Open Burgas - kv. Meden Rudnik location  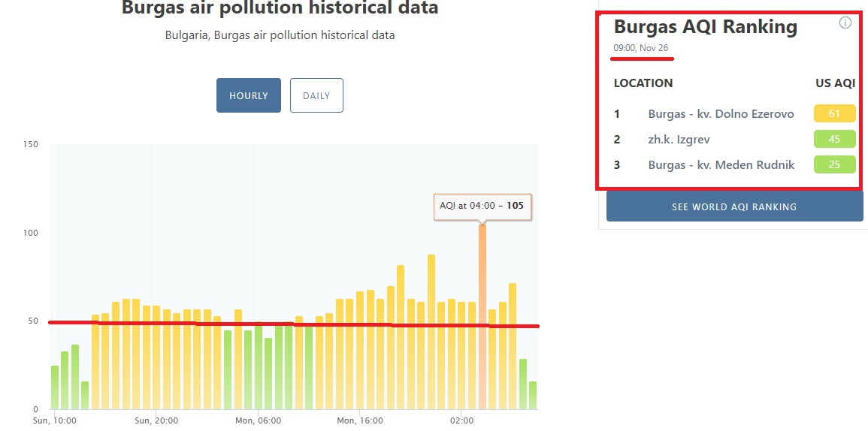(x=721, y=165)
